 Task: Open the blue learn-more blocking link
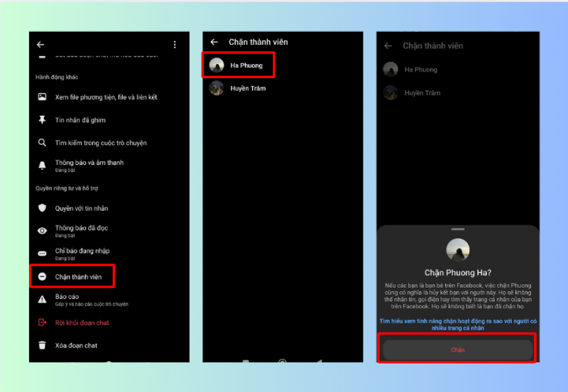pyautogui.click(x=457, y=325)
